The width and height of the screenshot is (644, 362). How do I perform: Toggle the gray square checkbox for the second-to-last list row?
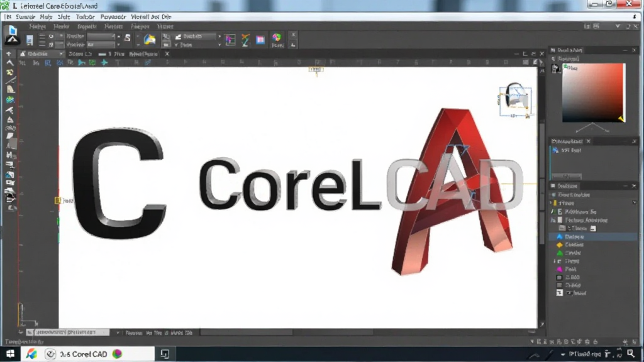[x=559, y=285]
